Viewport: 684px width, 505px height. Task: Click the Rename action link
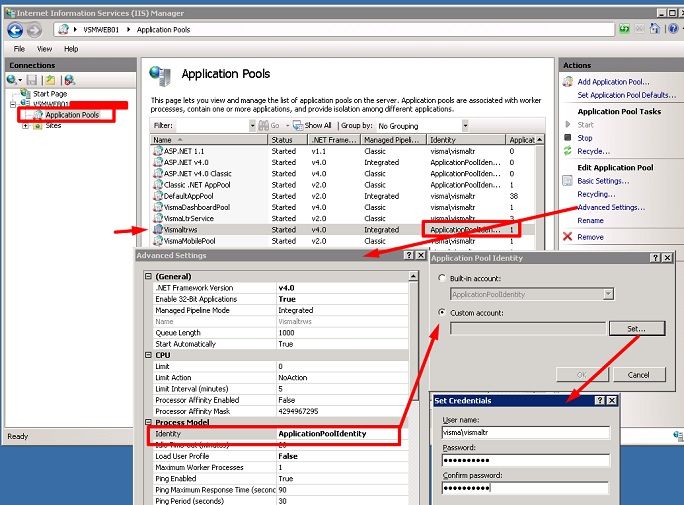[590, 220]
